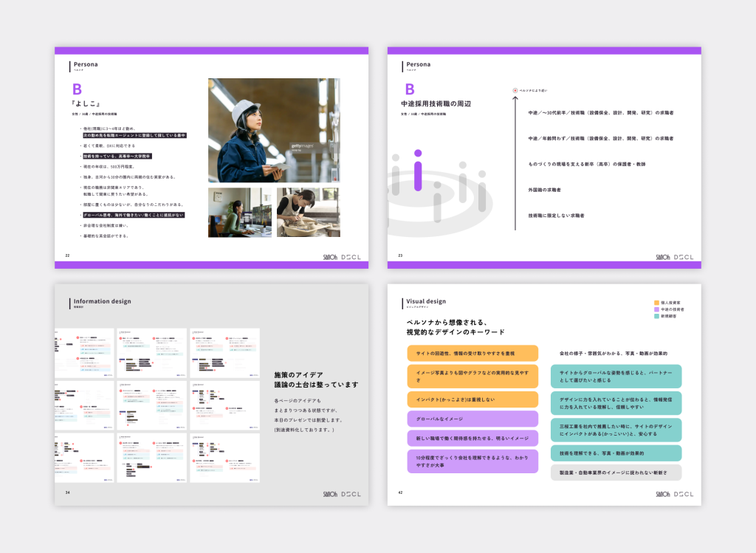The image size is (756, 553).
Task: Click the teal 技術を理解できる、写真・動画が効果的 box
Action: coord(616,453)
